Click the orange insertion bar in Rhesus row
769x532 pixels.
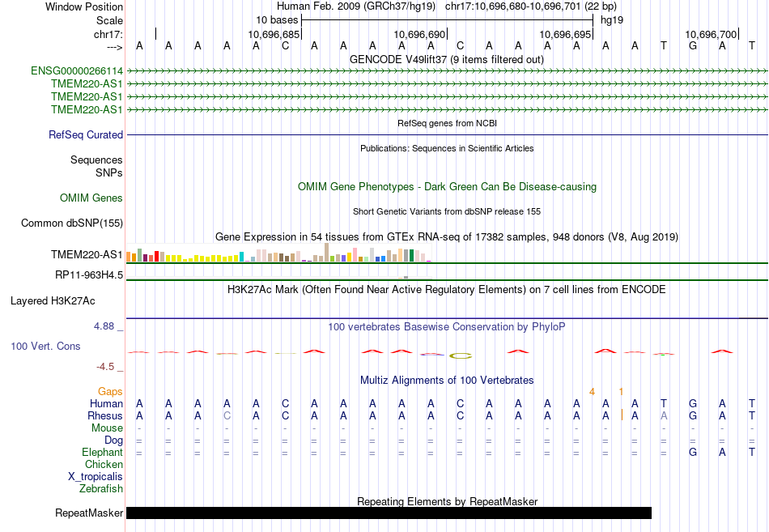[622, 415]
